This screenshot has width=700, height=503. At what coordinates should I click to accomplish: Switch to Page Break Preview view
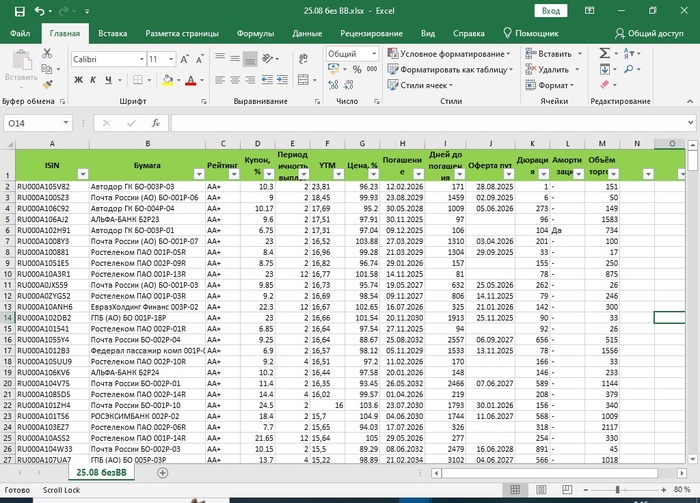tap(567, 490)
